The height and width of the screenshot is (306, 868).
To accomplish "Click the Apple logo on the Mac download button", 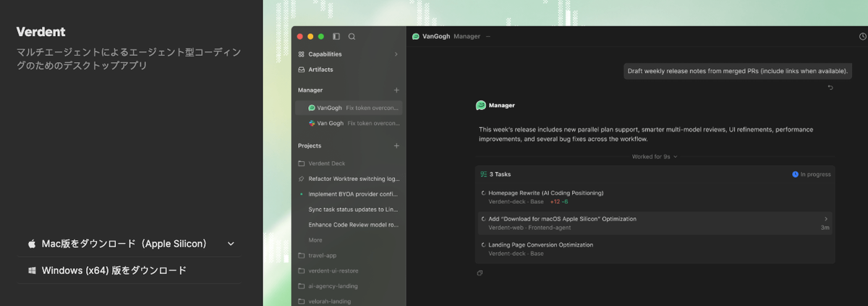I will (x=32, y=245).
